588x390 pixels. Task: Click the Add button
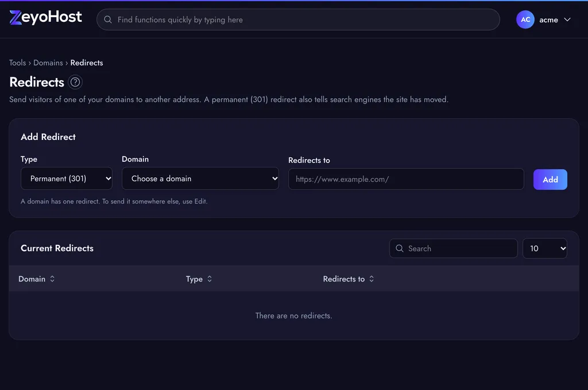(x=550, y=180)
